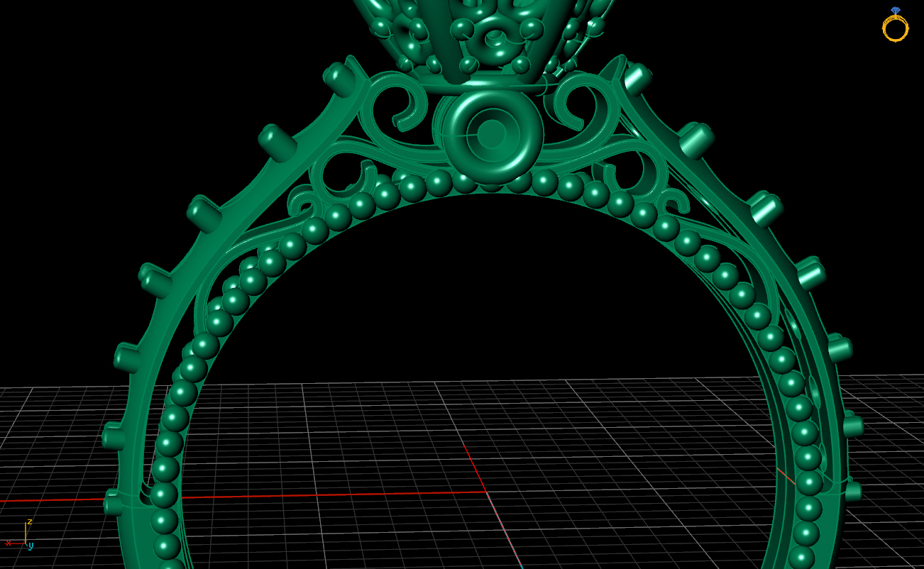Click the gold ring logo icon
The height and width of the screenshot is (569, 924).
pyautogui.click(x=896, y=28)
